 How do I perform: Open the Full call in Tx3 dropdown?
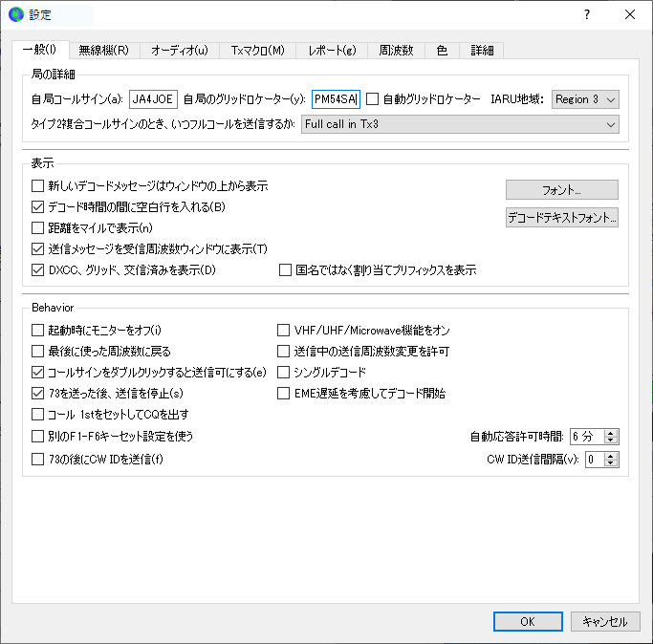click(460, 124)
